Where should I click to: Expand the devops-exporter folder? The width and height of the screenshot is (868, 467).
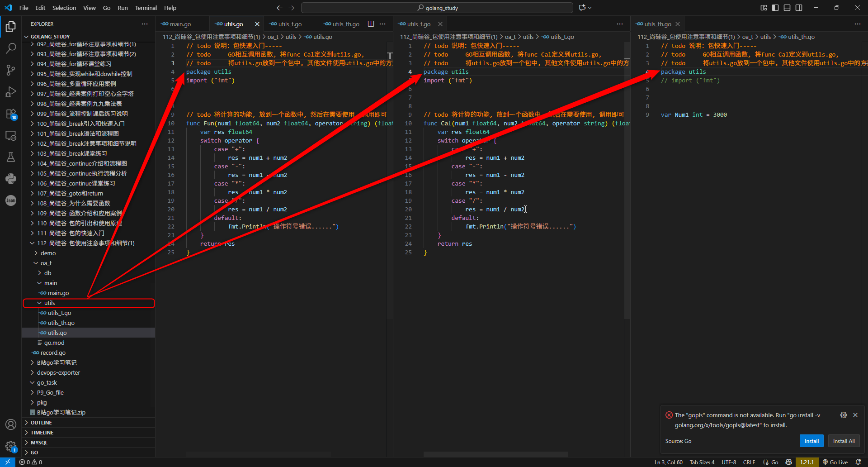(x=89, y=372)
